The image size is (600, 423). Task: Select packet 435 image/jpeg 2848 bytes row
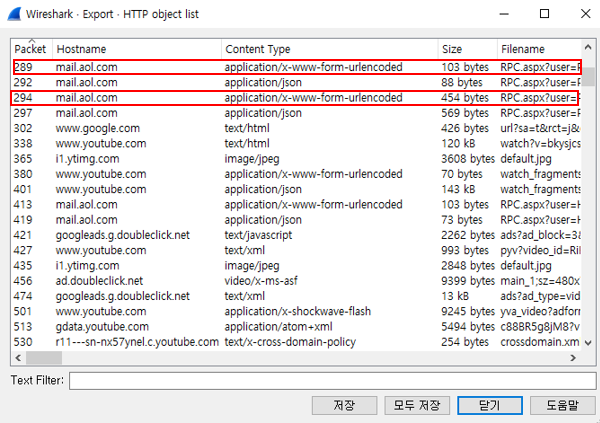(297, 266)
